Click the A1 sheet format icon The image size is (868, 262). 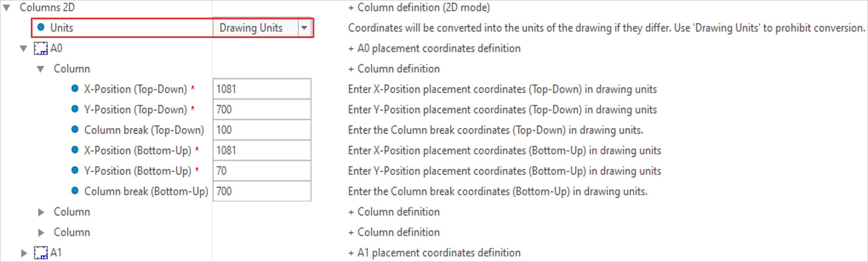coord(41,253)
